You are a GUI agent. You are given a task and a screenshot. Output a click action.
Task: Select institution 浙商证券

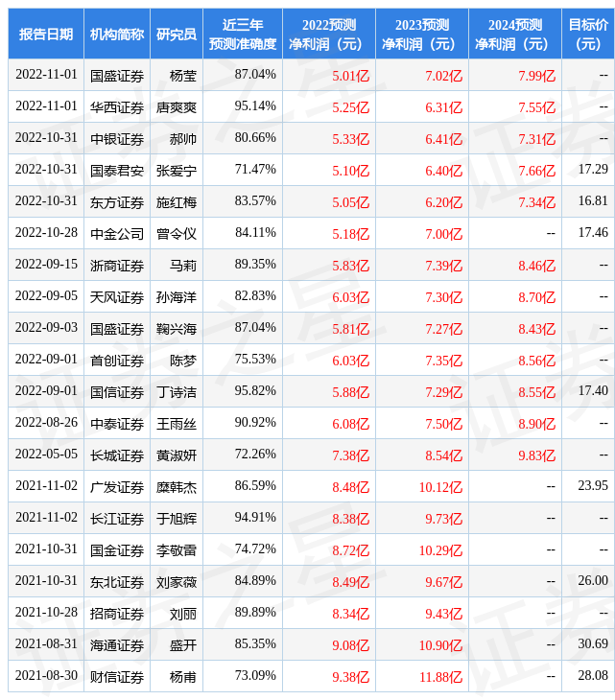click(x=117, y=266)
